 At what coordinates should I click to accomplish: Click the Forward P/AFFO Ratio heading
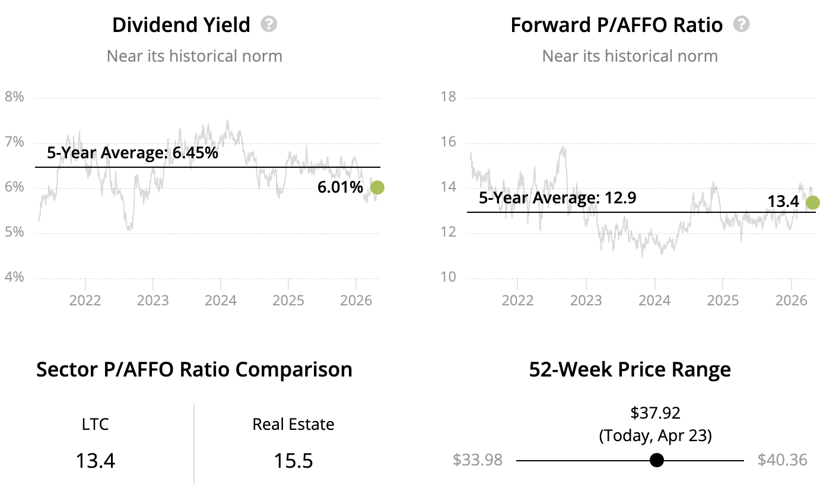(x=616, y=25)
